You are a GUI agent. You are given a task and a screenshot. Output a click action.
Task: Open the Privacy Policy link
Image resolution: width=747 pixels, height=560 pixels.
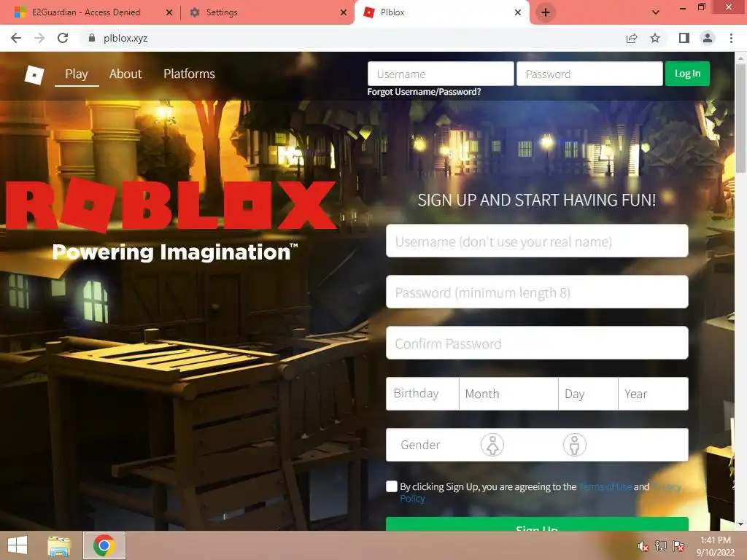[x=667, y=486]
